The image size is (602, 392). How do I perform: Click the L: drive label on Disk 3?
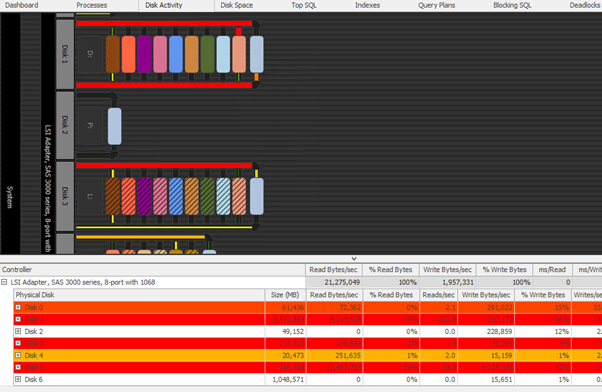coord(90,196)
